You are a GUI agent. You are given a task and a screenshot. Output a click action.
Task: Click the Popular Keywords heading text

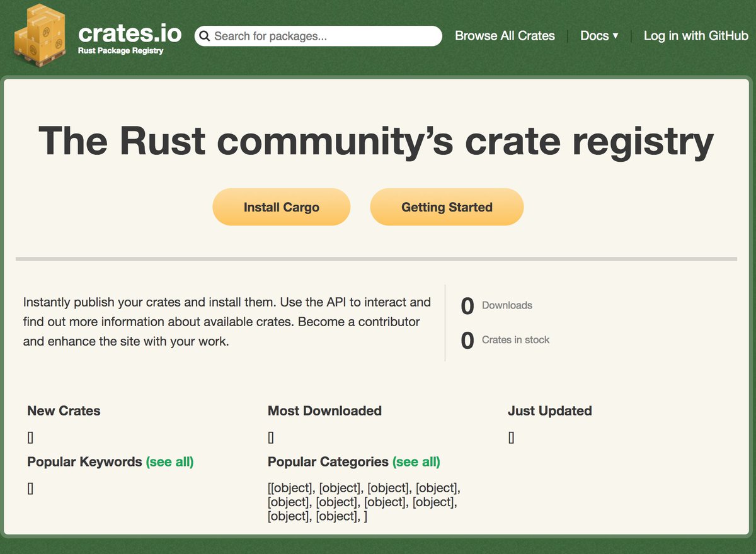pyautogui.click(x=84, y=462)
